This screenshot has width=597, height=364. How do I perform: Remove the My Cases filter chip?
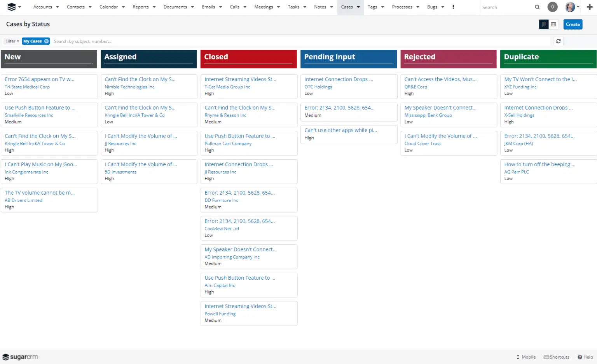pos(46,41)
